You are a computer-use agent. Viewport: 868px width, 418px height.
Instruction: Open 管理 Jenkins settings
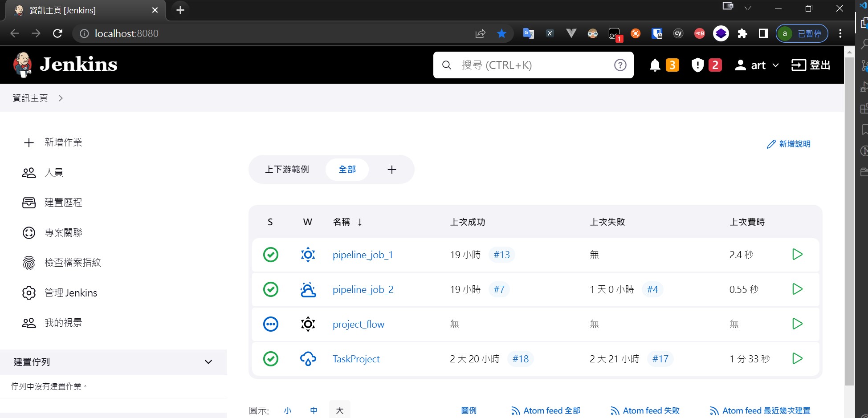point(60,293)
